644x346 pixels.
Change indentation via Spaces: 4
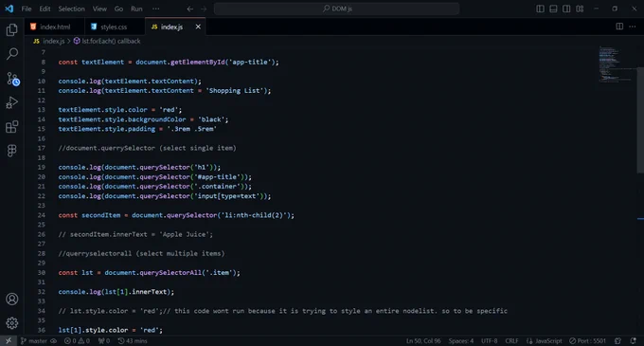tap(461, 340)
